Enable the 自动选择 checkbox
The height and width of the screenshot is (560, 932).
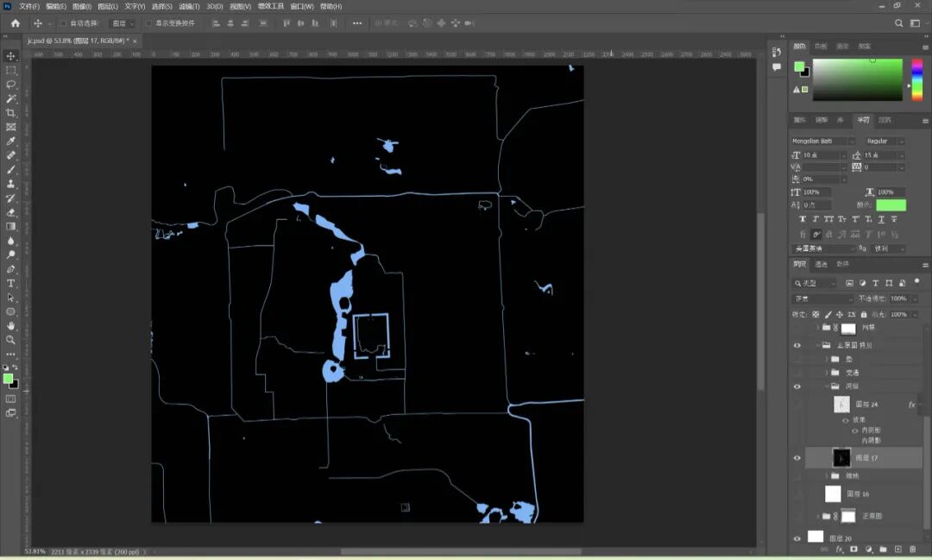pos(63,23)
